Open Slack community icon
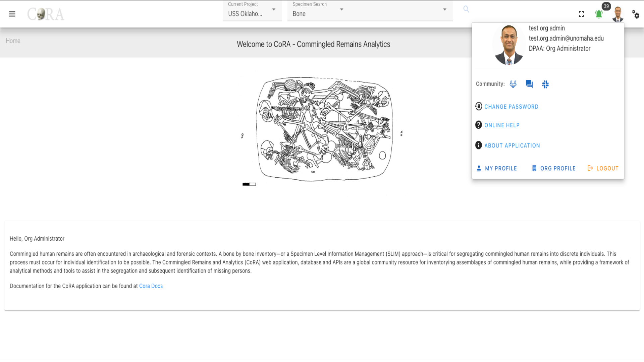The height and width of the screenshot is (362, 644). coord(545,84)
